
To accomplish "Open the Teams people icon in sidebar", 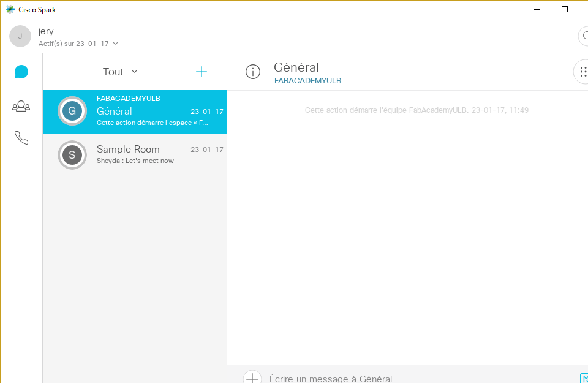I will coord(21,106).
